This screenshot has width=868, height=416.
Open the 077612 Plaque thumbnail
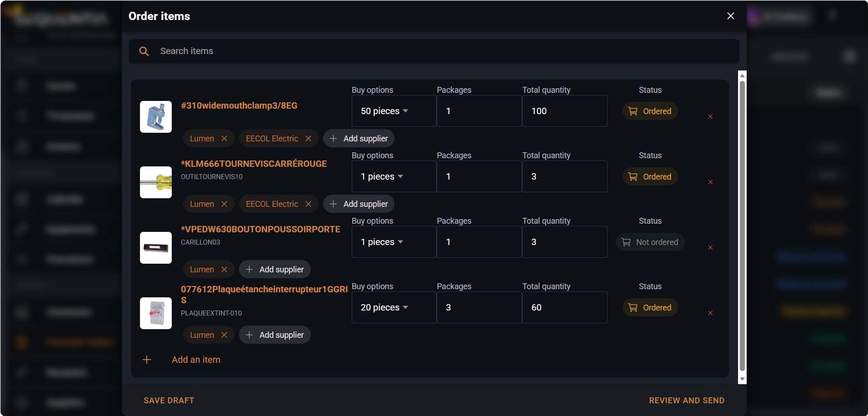tap(156, 313)
